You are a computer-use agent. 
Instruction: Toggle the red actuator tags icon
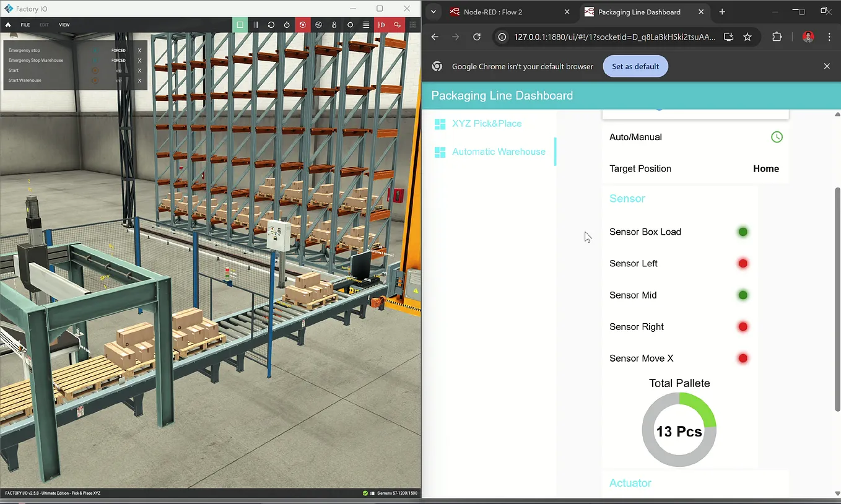click(x=398, y=25)
